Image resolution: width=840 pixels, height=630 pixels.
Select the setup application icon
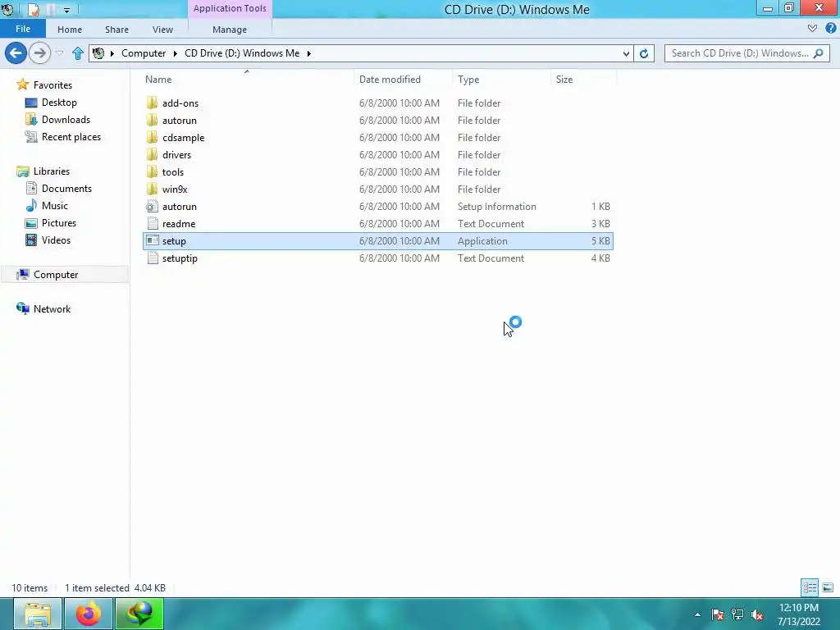click(x=152, y=240)
